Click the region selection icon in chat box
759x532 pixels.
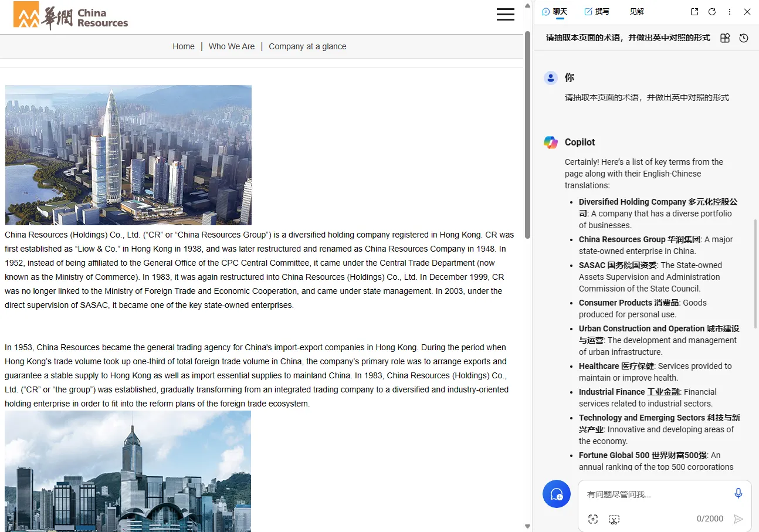coord(614,519)
